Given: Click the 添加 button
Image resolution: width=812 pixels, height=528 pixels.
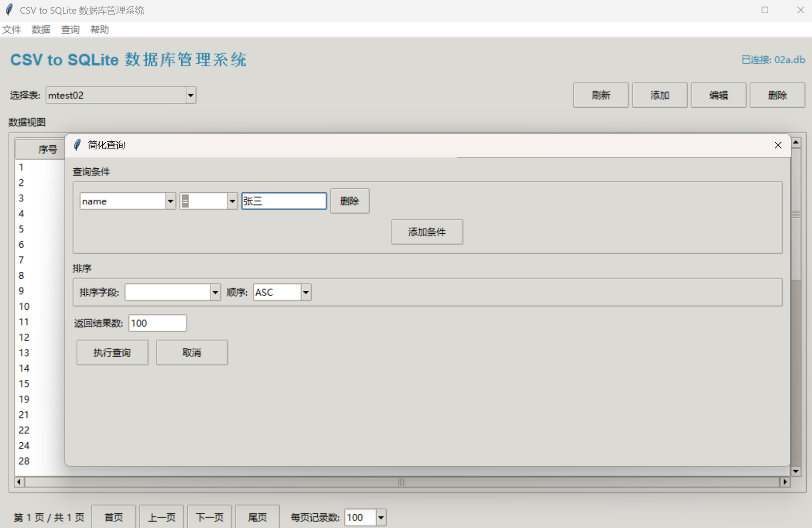Looking at the screenshot, I should coord(659,95).
